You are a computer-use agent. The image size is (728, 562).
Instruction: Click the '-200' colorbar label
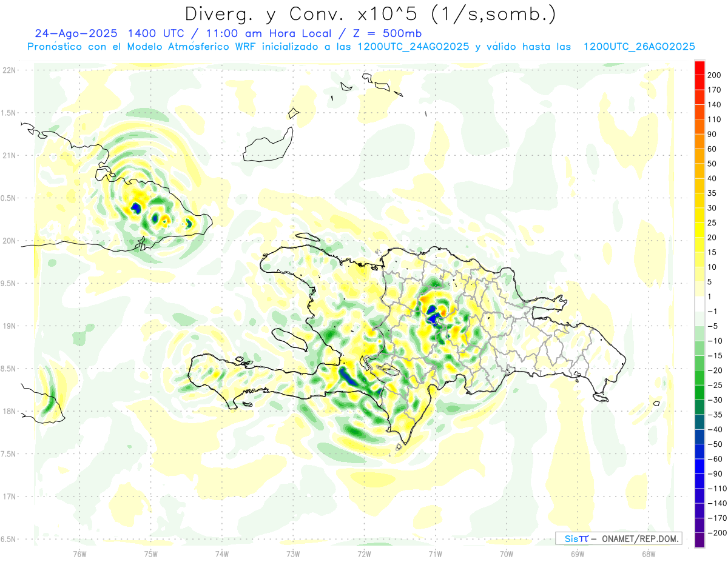click(x=716, y=533)
